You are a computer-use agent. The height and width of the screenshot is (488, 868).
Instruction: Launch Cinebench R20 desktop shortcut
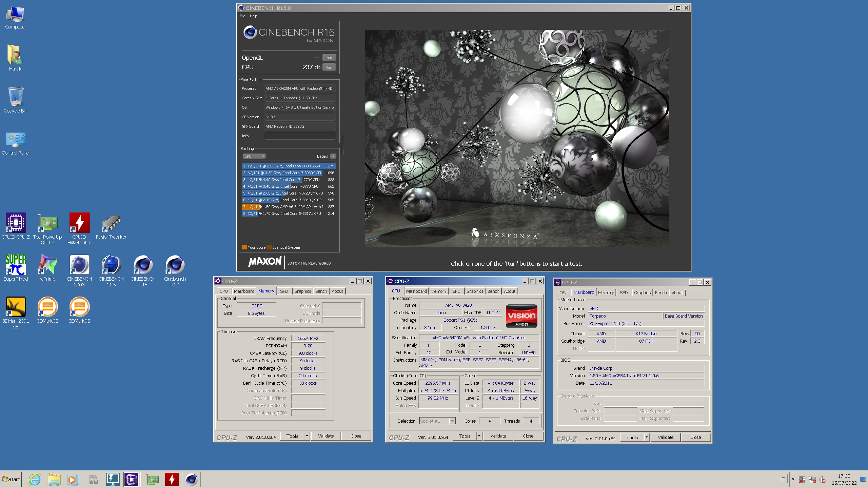click(175, 270)
